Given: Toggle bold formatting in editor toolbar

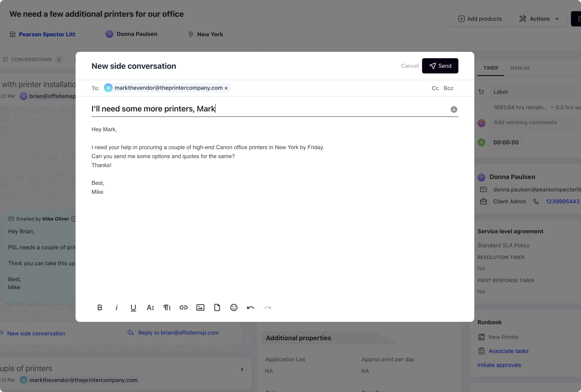Looking at the screenshot, I should coord(99,307).
